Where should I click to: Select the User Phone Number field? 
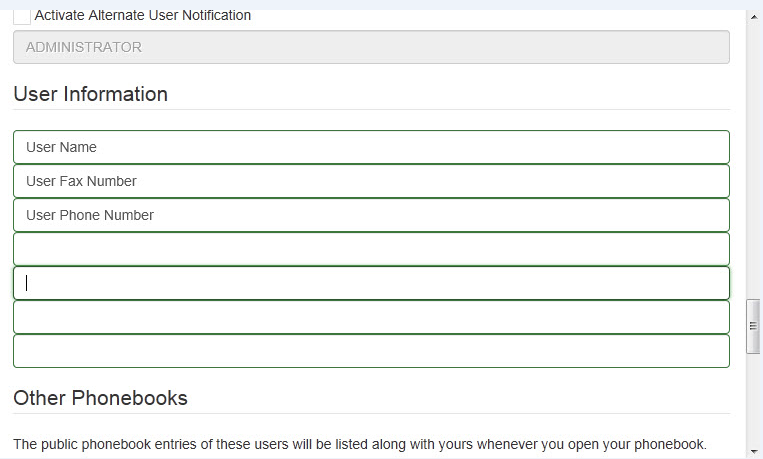pos(371,215)
